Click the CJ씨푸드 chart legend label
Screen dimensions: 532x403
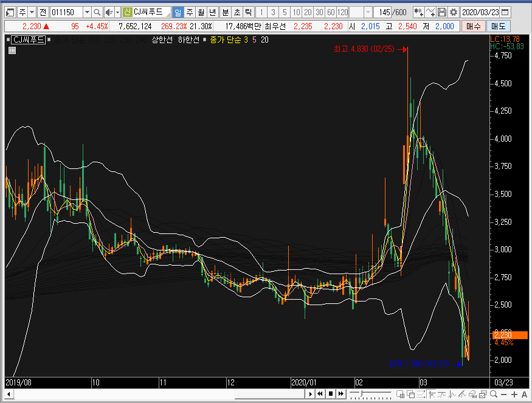[28, 40]
